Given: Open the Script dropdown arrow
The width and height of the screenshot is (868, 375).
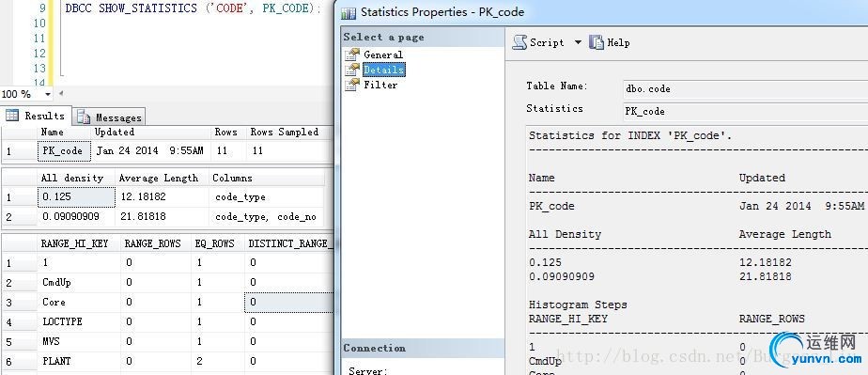Looking at the screenshot, I should (578, 42).
